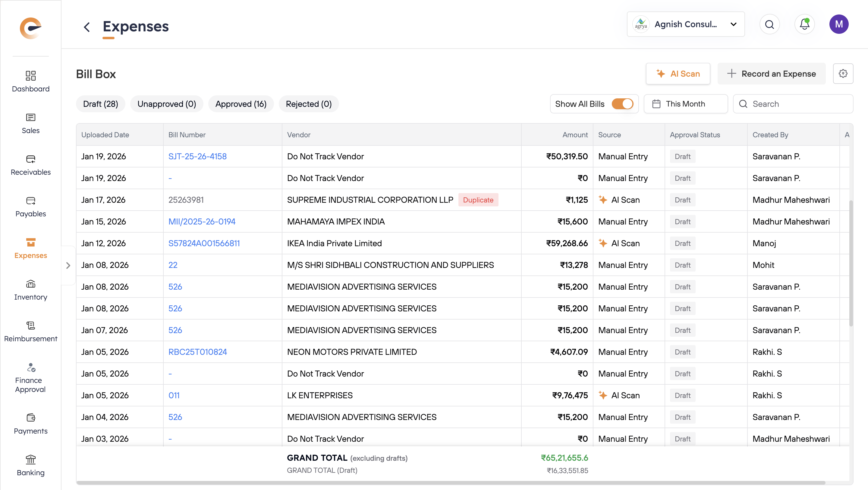Image resolution: width=868 pixels, height=490 pixels.
Task: Click the top search magnifier icon
Action: click(769, 24)
